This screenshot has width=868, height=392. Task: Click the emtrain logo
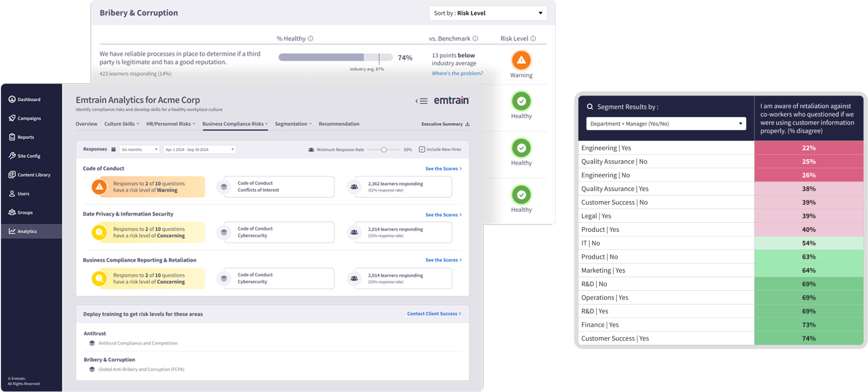(452, 100)
